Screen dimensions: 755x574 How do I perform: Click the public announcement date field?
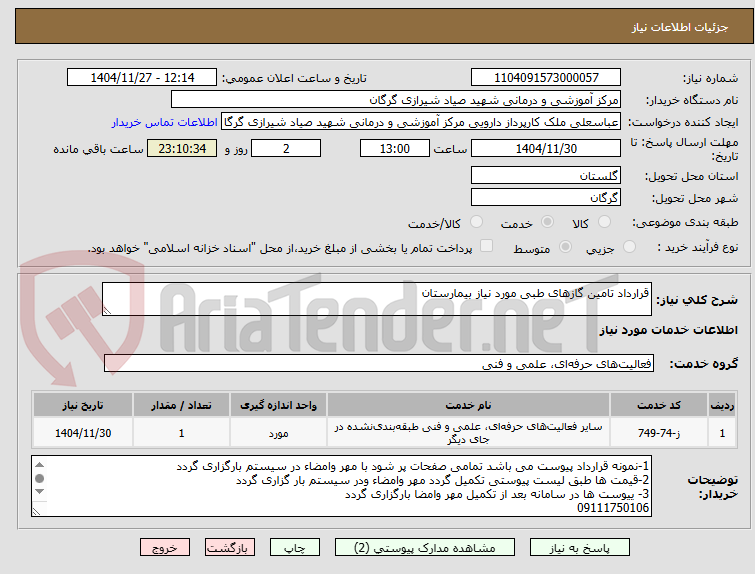tap(142, 78)
